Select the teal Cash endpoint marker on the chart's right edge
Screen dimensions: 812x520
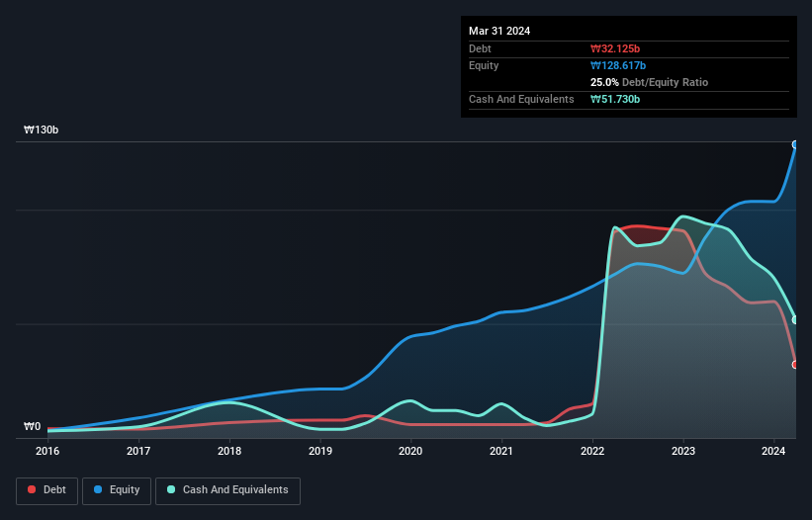tap(795, 320)
